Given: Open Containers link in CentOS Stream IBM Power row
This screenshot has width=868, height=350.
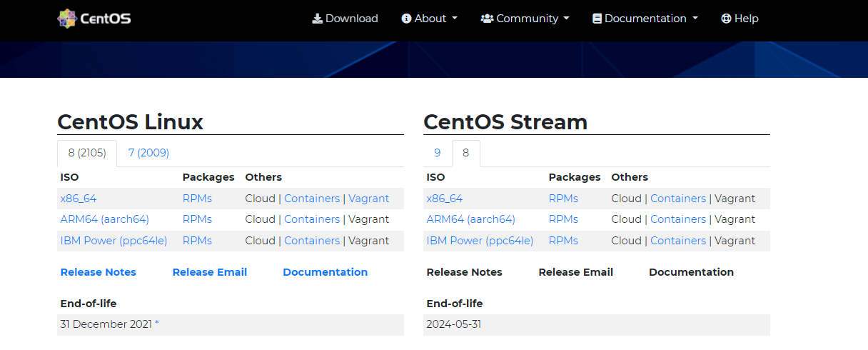Looking at the screenshot, I should [x=678, y=241].
